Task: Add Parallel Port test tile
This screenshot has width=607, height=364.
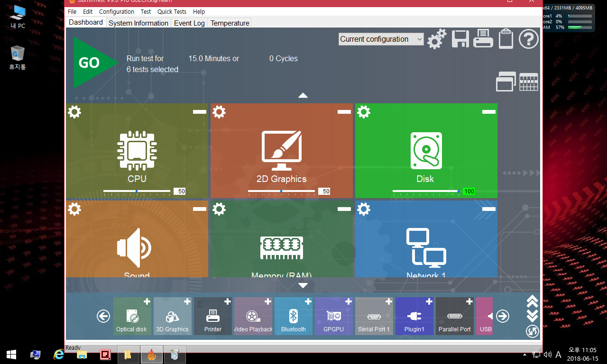Action: pos(455,316)
